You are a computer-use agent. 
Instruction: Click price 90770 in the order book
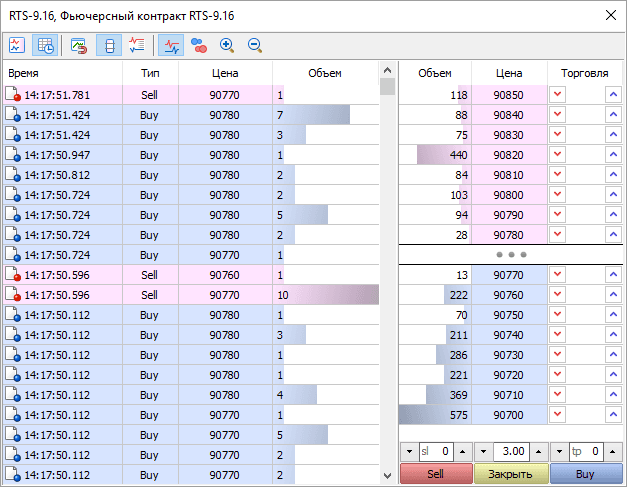click(508, 275)
